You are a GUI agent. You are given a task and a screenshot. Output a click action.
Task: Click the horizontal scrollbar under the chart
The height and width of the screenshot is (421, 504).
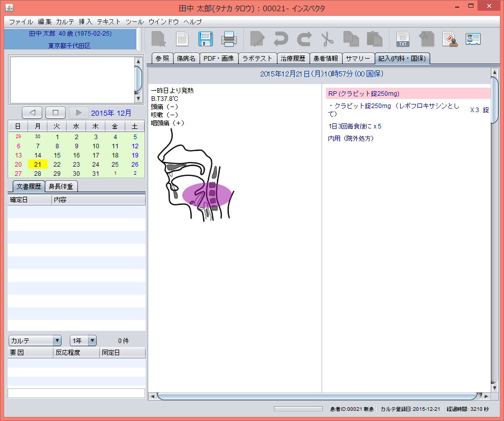pos(317,396)
